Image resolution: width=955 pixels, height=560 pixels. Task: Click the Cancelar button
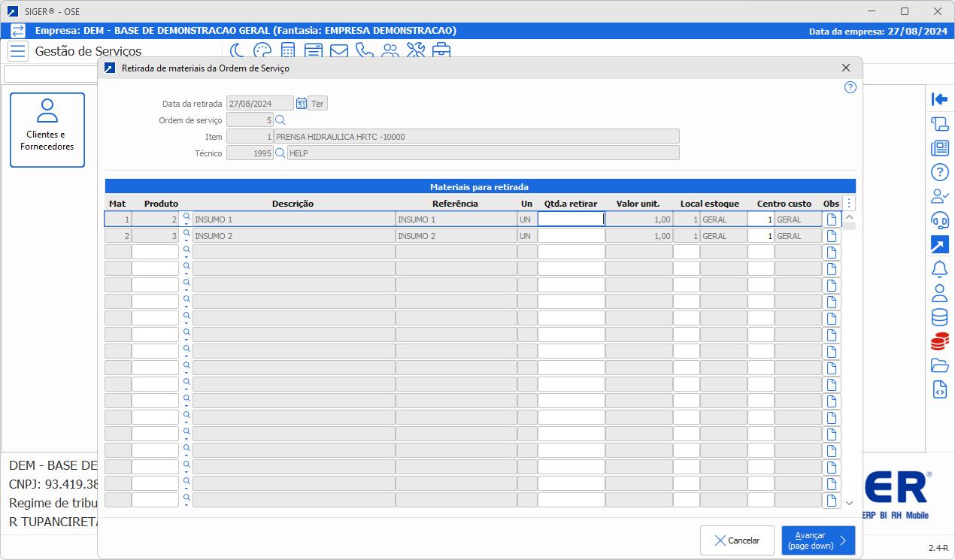tap(737, 540)
